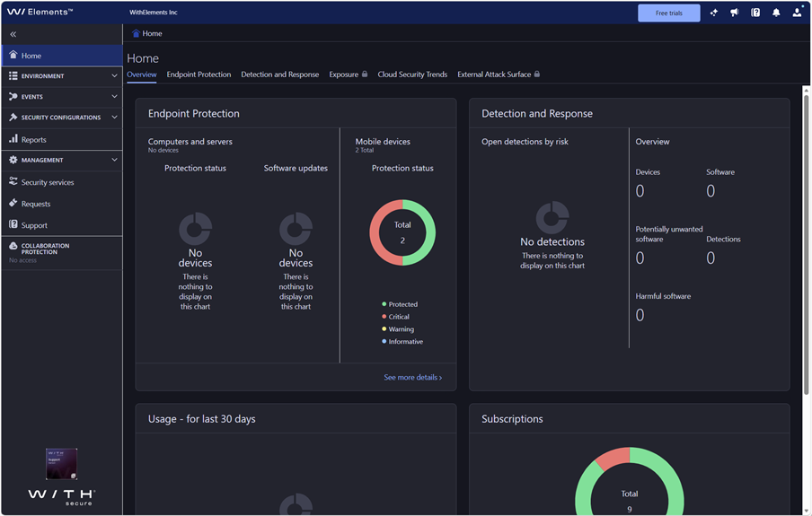Click the 'Mobile devices' heading
Viewport: 812px width, 516px height.
383,141
